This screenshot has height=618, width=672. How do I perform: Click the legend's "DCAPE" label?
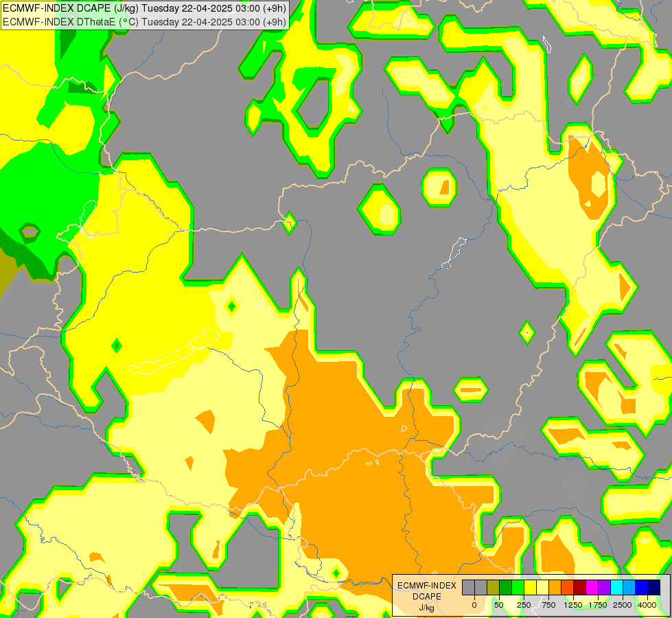(427, 597)
